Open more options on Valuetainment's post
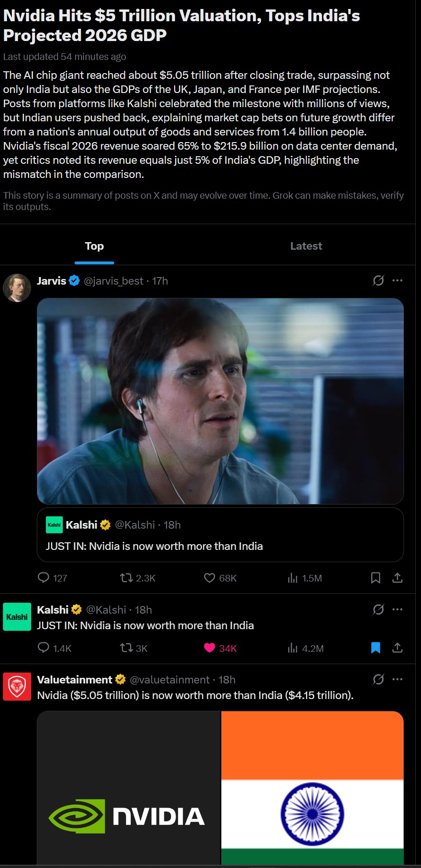Viewport: 421px width, 868px height. [397, 679]
